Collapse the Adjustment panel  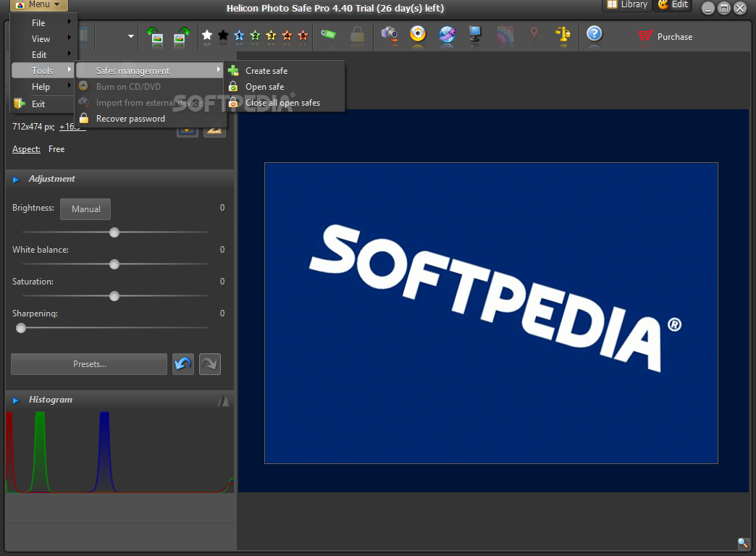click(16, 180)
